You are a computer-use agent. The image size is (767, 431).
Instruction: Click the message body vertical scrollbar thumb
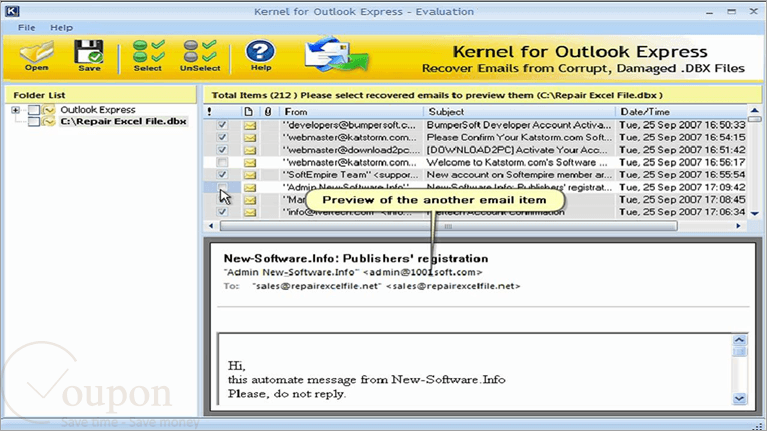(739, 352)
